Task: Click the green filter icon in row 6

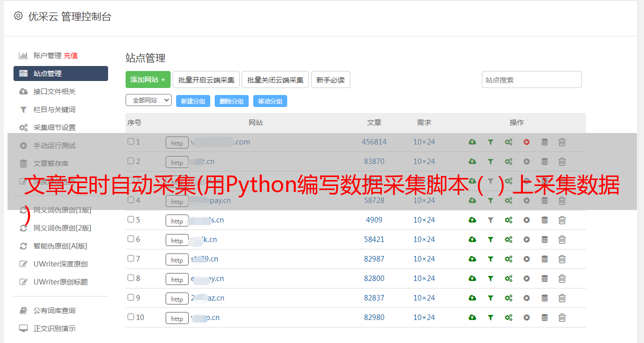Action: pos(490,239)
